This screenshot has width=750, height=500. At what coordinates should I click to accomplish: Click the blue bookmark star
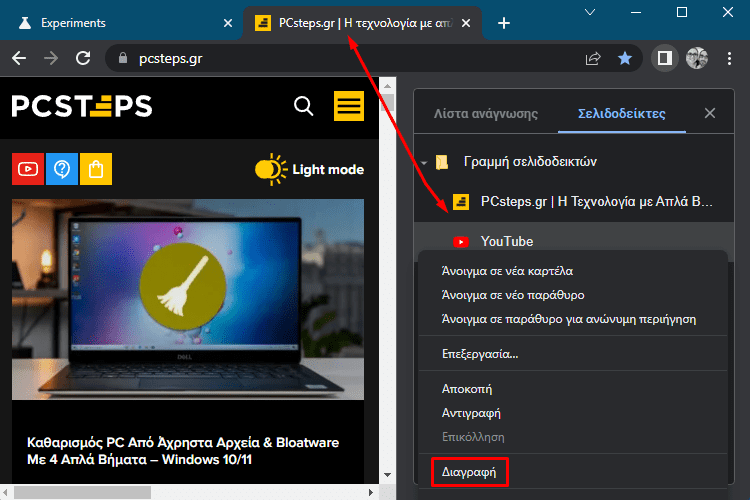pos(625,58)
